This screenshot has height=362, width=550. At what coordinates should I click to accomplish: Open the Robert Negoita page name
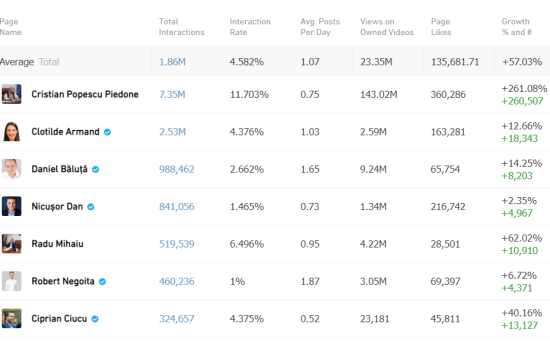63,281
